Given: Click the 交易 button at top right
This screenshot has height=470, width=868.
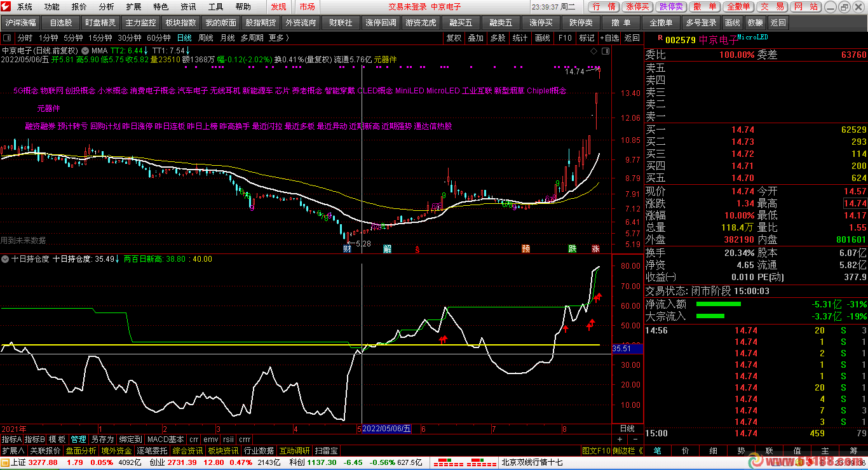Looking at the screenshot, I should (772, 7).
